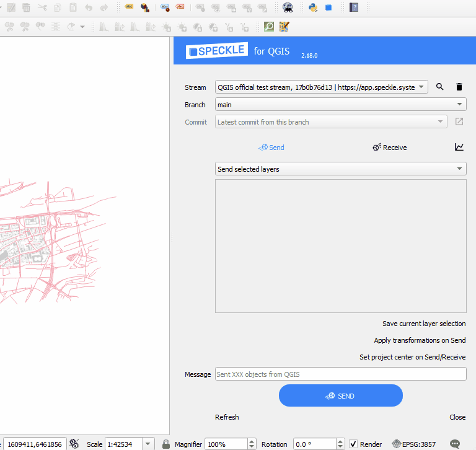The width and height of the screenshot is (476, 450).
Task: Open the log messages speech bubble icon
Action: pyautogui.click(x=455, y=444)
